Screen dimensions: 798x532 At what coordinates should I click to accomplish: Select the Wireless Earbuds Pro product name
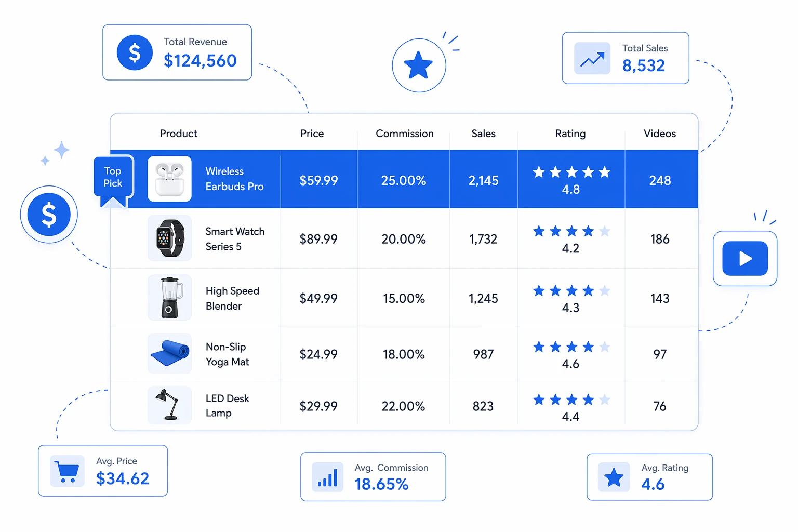point(234,179)
